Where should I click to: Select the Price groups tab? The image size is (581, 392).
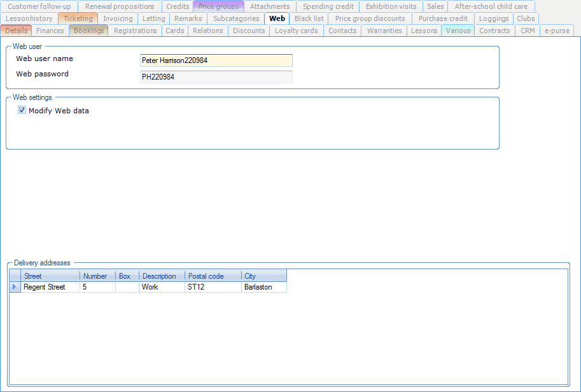pos(218,6)
